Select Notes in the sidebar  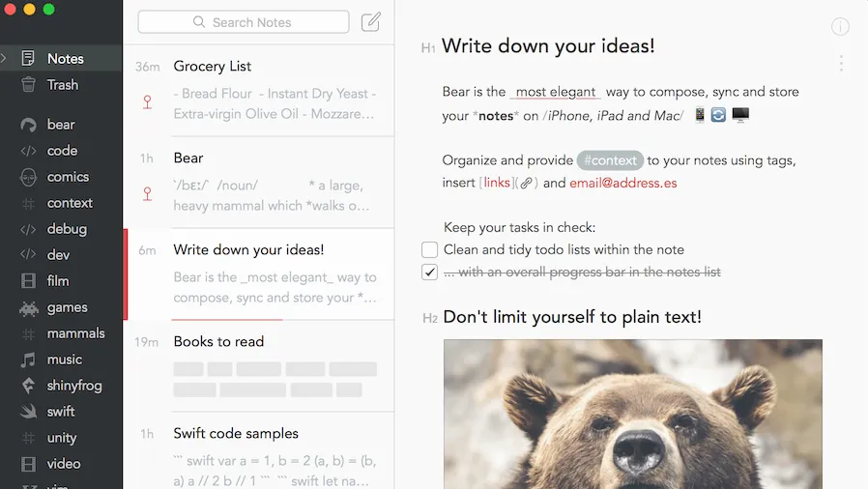(x=61, y=58)
